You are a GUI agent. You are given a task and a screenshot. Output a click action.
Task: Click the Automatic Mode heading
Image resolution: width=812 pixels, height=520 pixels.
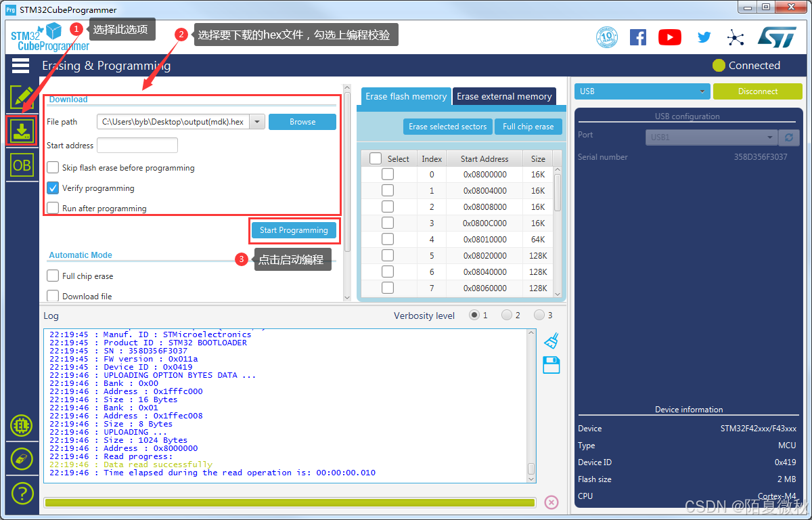pos(81,255)
